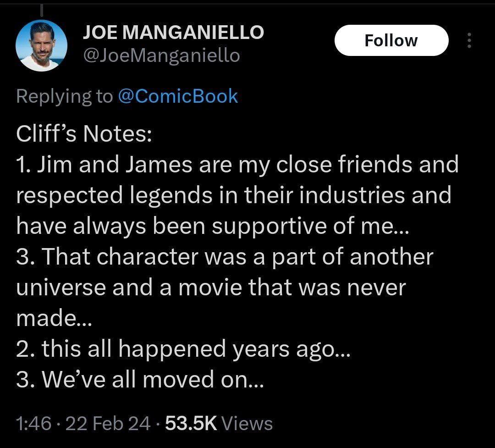Click the JOE MANGANIELLO display name

[x=173, y=32]
